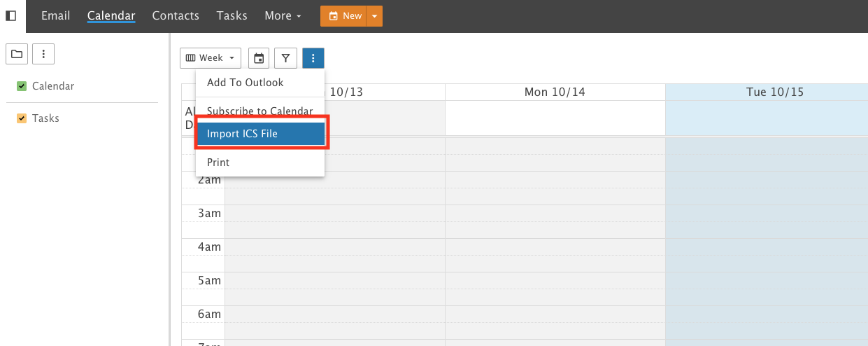868x346 pixels.
Task: Click the folder icon in sidebar
Action: (17, 53)
